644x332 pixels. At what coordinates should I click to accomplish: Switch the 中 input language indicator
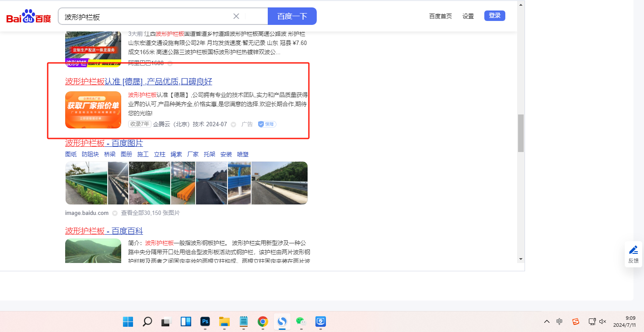(x=559, y=322)
